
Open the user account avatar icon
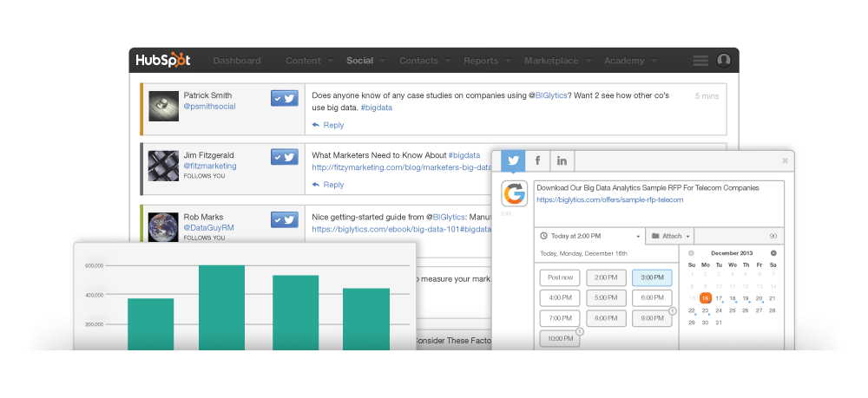tap(724, 60)
